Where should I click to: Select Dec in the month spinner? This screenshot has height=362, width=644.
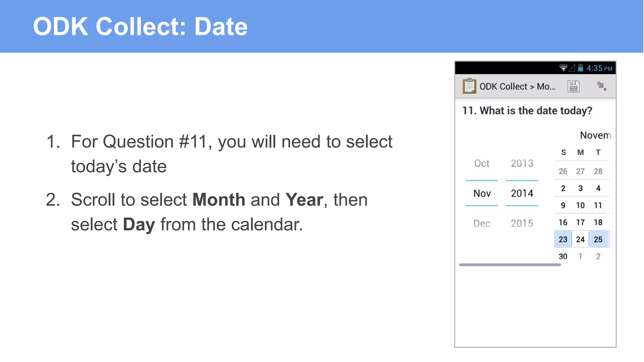point(482,223)
